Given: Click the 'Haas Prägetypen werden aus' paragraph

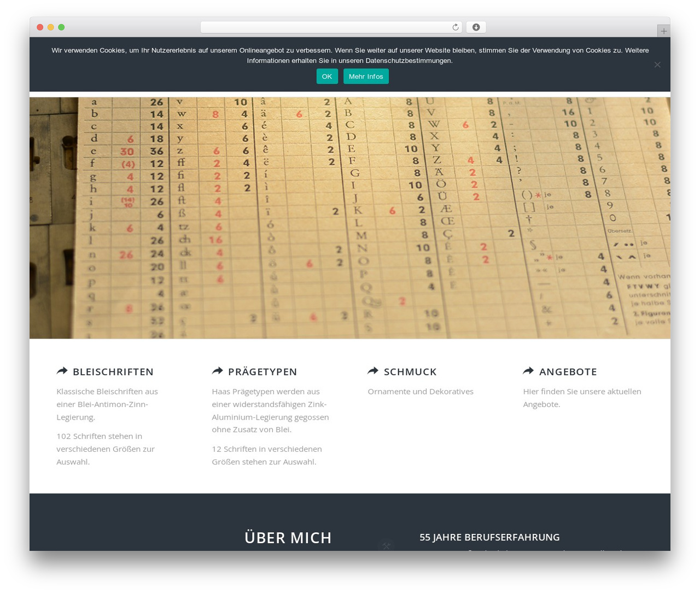Looking at the screenshot, I should click(270, 410).
